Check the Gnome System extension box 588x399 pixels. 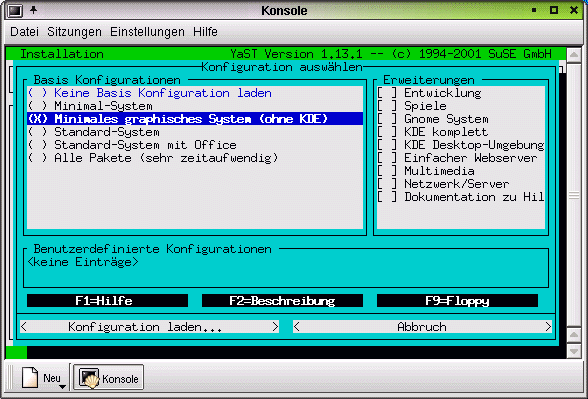click(x=387, y=119)
